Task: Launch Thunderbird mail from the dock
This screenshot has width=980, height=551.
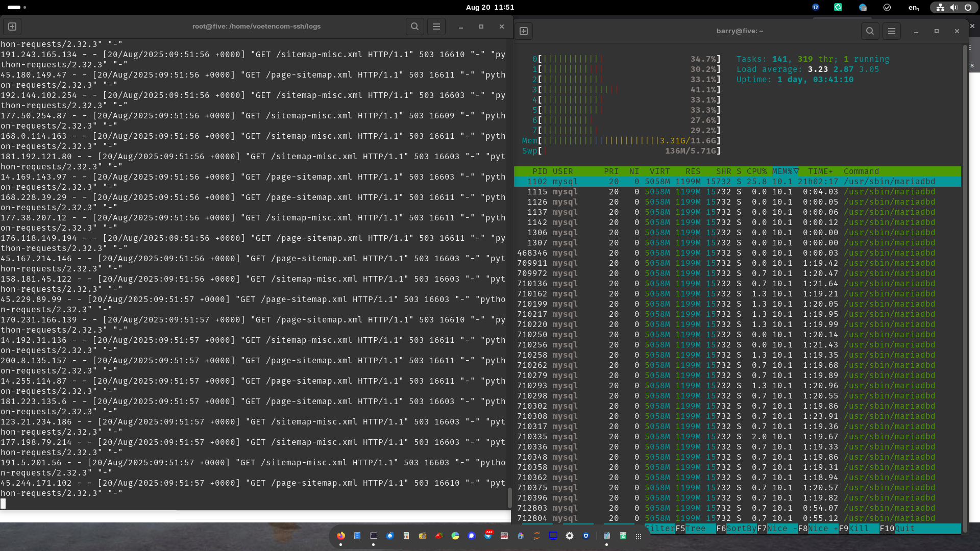Action: coord(390,536)
